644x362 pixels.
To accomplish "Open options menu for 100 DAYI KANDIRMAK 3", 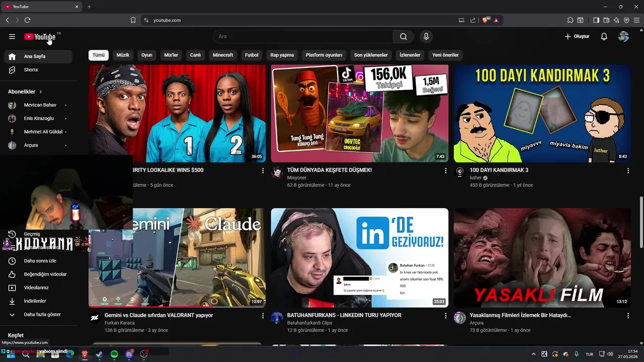I will click(628, 171).
